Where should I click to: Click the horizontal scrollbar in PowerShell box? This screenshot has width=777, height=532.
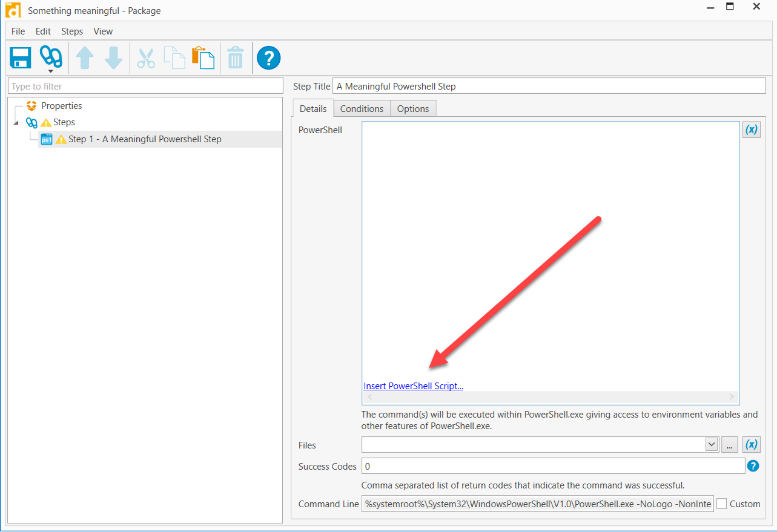pyautogui.click(x=551, y=397)
